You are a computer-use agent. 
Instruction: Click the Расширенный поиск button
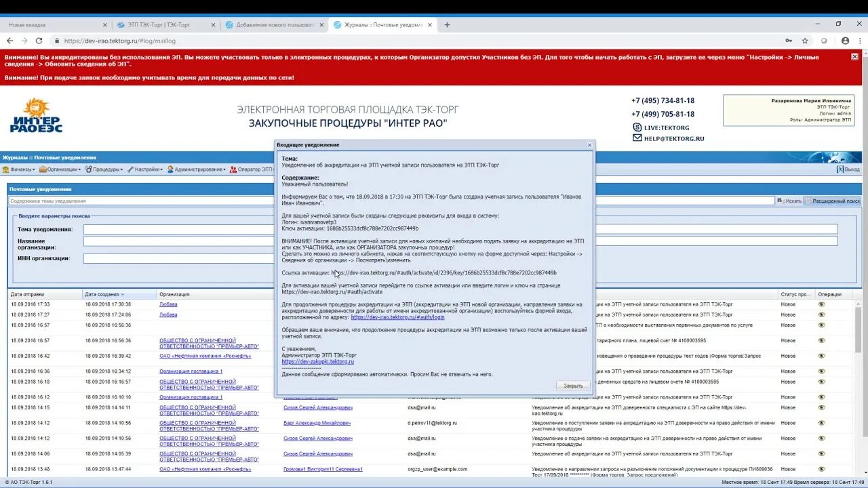(x=832, y=201)
